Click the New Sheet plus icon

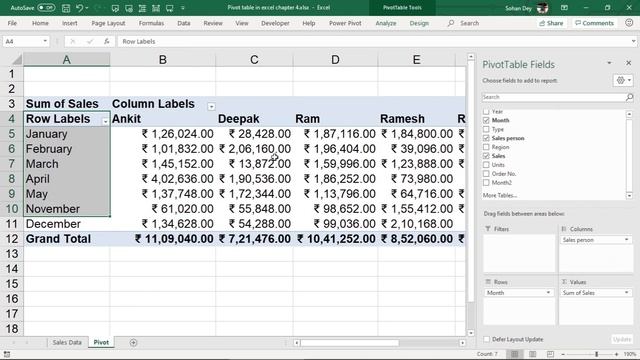pos(133,342)
